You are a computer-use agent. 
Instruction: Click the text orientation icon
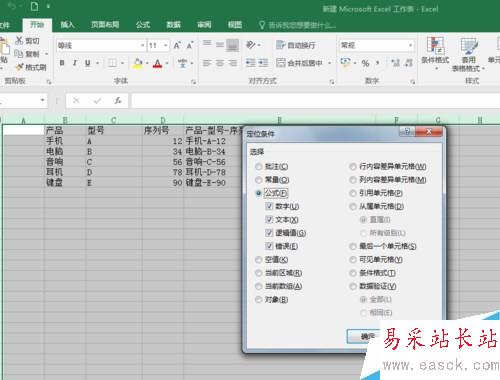(x=251, y=44)
